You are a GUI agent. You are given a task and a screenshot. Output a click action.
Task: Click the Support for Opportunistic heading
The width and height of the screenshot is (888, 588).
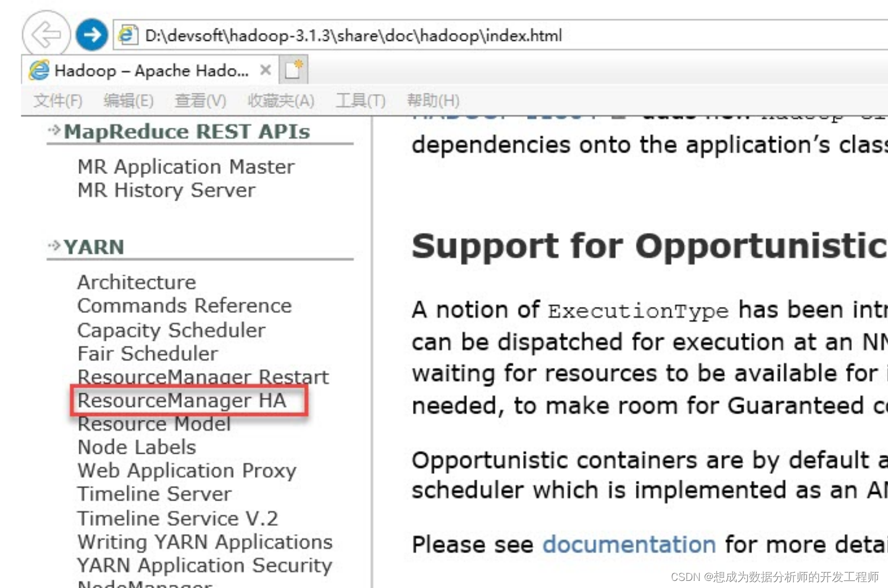[650, 246]
